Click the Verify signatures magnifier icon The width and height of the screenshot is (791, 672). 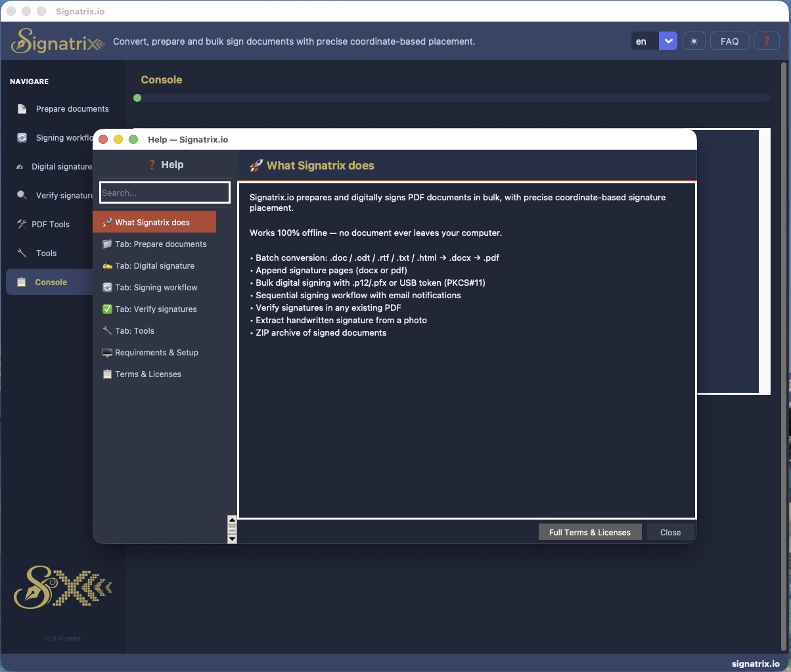[22, 196]
